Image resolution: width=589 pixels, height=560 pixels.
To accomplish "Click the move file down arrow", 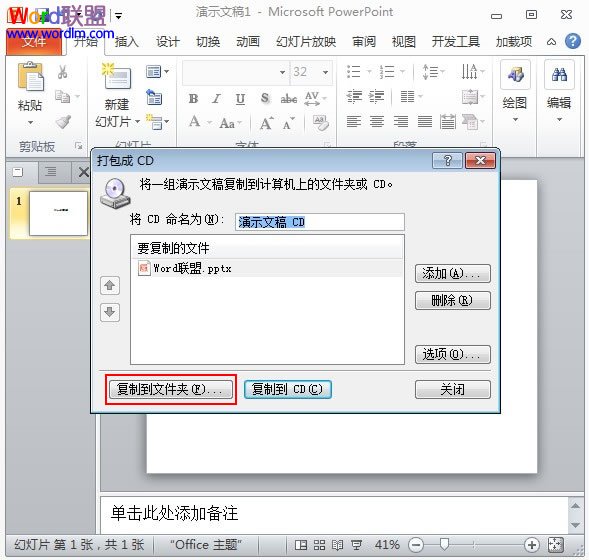I will coord(110,312).
